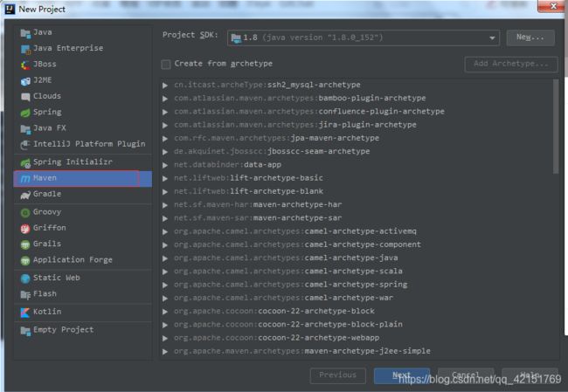Select the Spring leaf icon

tap(25, 113)
